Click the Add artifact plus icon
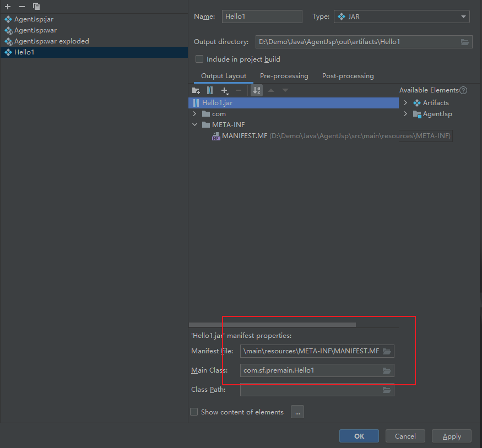Image resolution: width=482 pixels, height=448 pixels. [x=8, y=7]
